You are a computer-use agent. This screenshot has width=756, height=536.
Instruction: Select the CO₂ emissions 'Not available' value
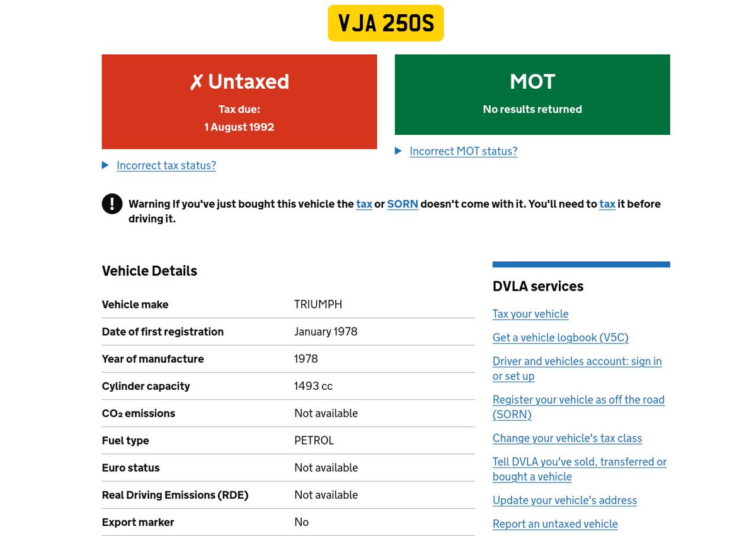click(x=326, y=413)
